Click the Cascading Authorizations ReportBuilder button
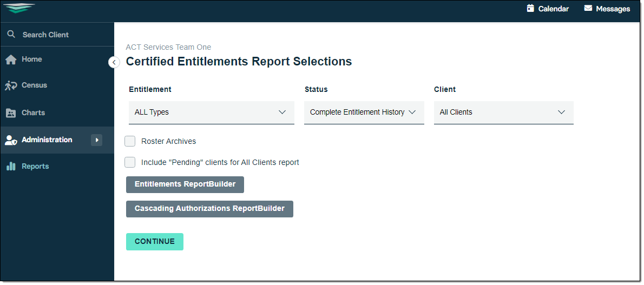This screenshot has height=285, width=644. point(209,209)
